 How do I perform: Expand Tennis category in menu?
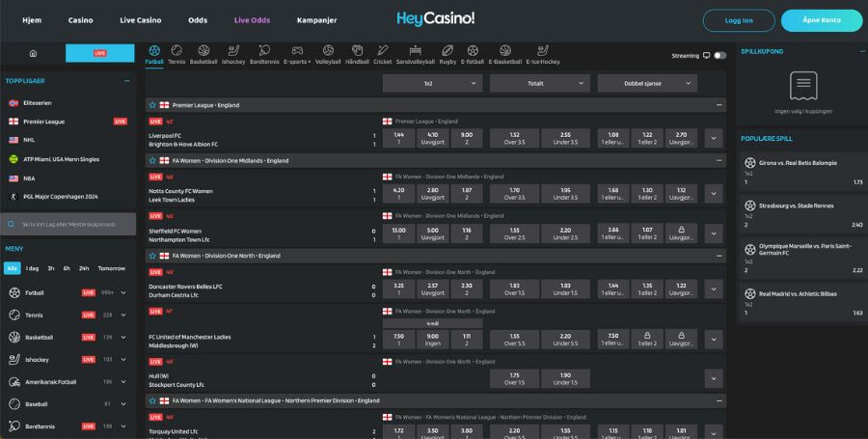123,315
